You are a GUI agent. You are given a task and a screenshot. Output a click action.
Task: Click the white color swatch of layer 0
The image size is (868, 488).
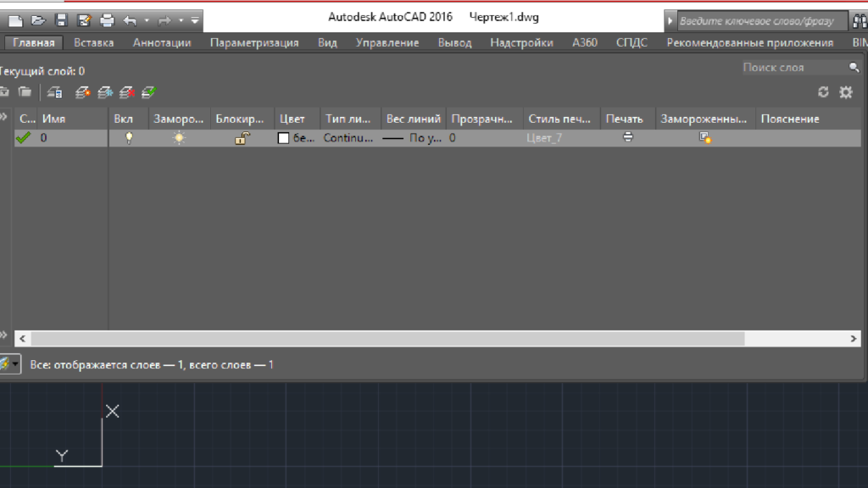point(284,138)
